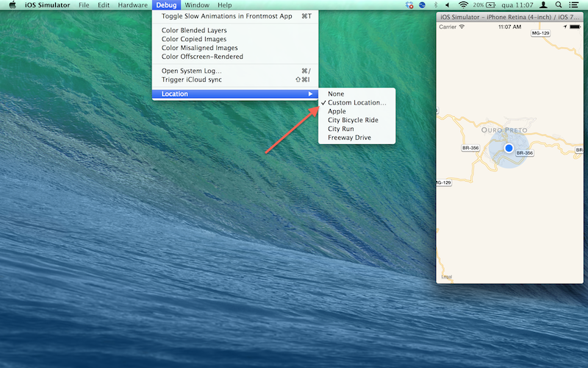The image size is (588, 368).
Task: Open the Window menu
Action: tap(197, 5)
